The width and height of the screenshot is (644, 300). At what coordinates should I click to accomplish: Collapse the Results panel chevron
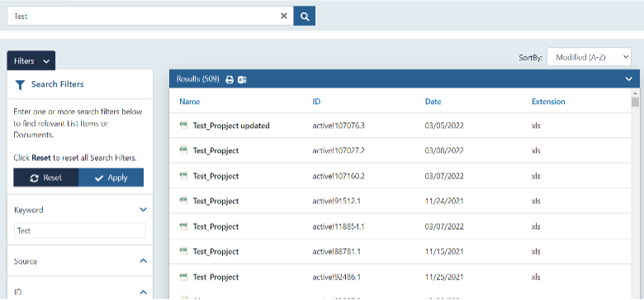click(628, 79)
